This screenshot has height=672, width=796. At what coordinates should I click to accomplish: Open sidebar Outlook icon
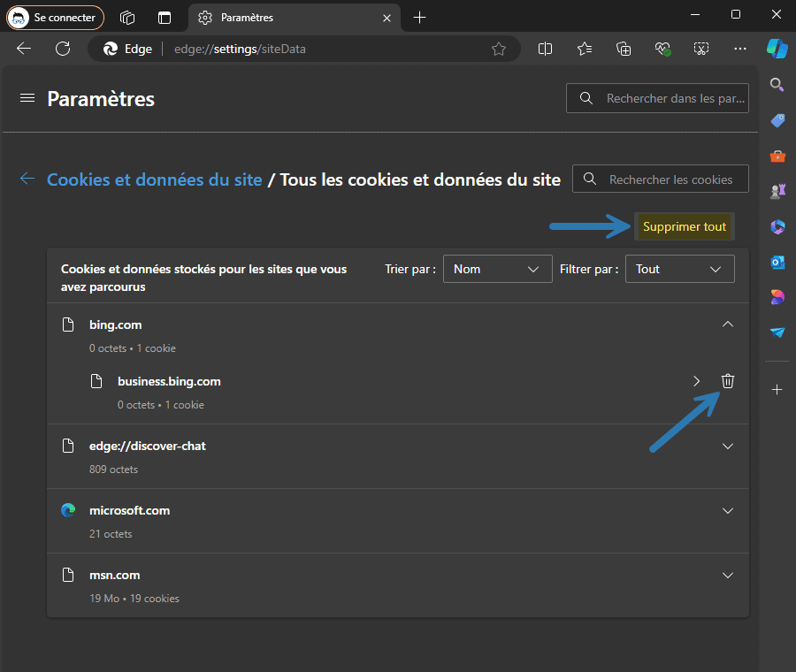tap(777, 262)
